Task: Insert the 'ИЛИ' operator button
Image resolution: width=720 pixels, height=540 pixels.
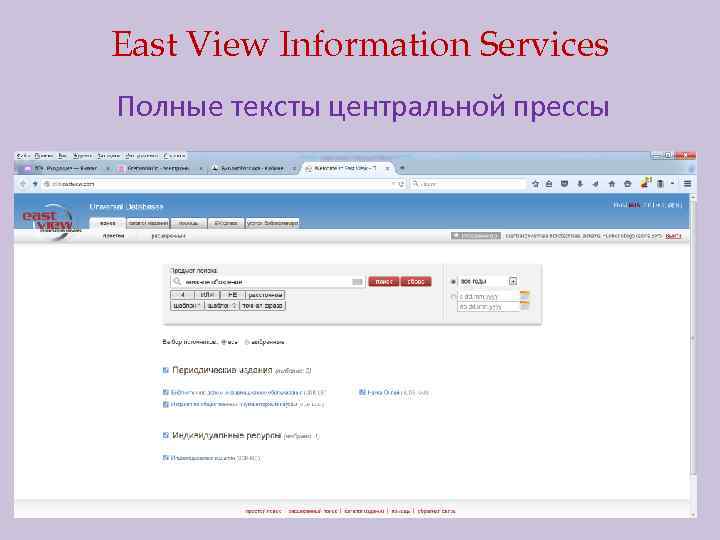Action: [208, 295]
